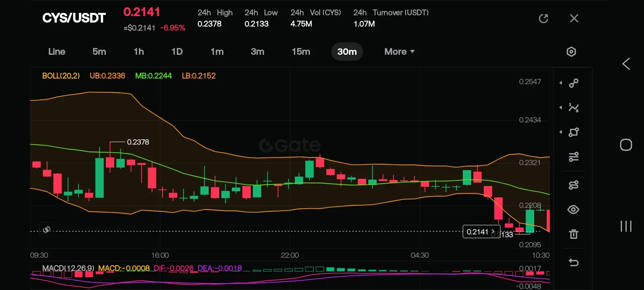Click the 24h Low value 0.2133
Viewport: 644px width, 290px height.
coord(256,24)
